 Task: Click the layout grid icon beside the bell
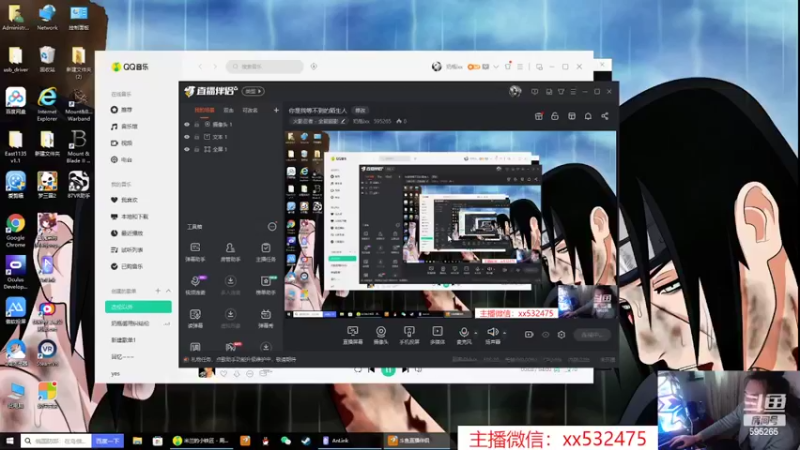(571, 116)
